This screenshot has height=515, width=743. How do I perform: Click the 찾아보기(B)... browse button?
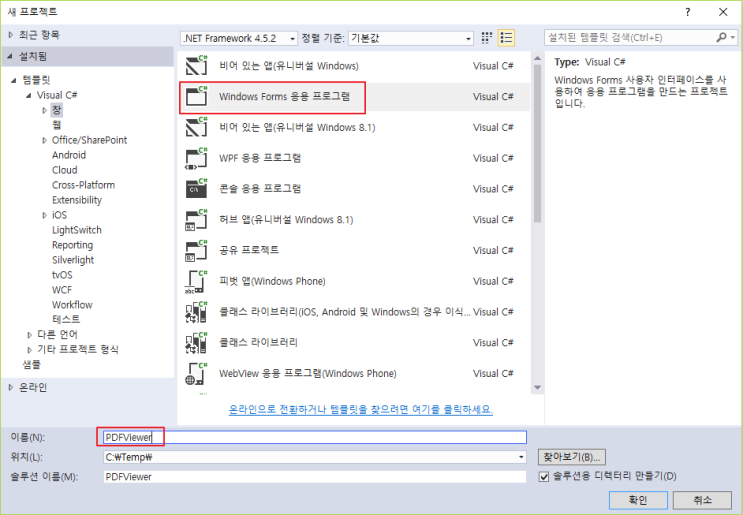pyautogui.click(x=571, y=457)
